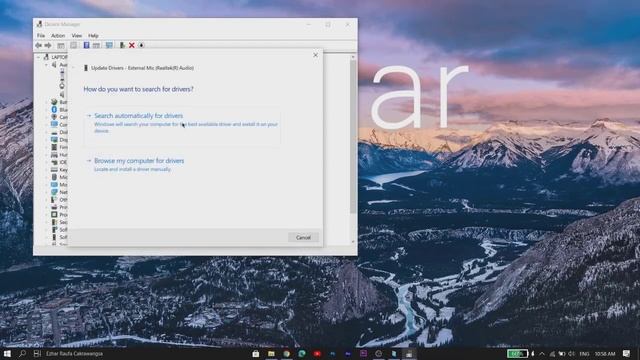Open the Action menu

click(x=58, y=36)
